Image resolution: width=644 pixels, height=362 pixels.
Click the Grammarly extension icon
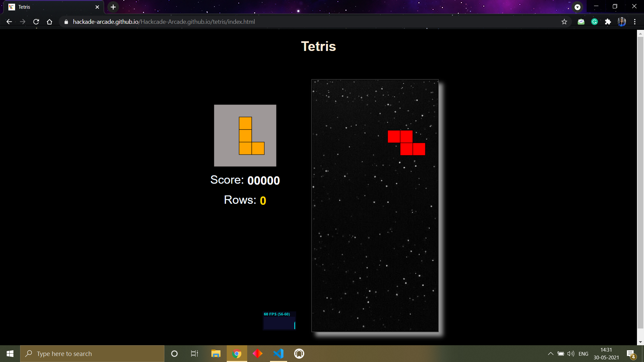coord(594,22)
